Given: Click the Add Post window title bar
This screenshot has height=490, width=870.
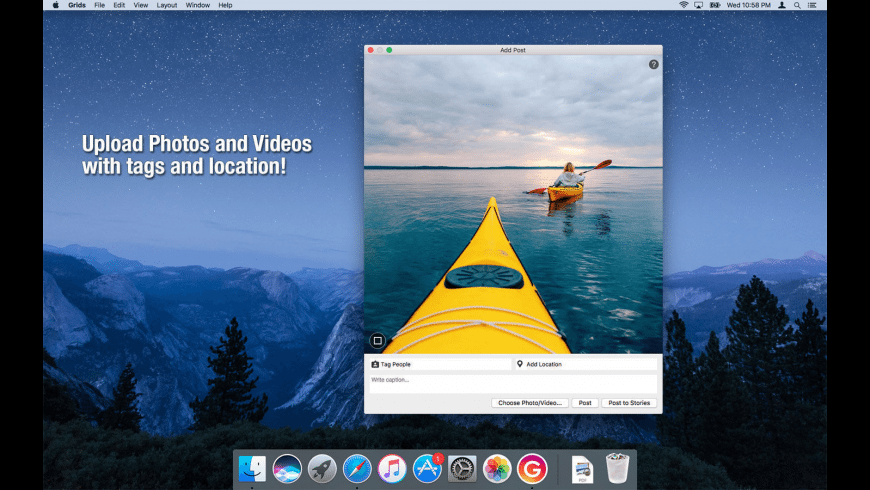Looking at the screenshot, I should click(x=513, y=50).
